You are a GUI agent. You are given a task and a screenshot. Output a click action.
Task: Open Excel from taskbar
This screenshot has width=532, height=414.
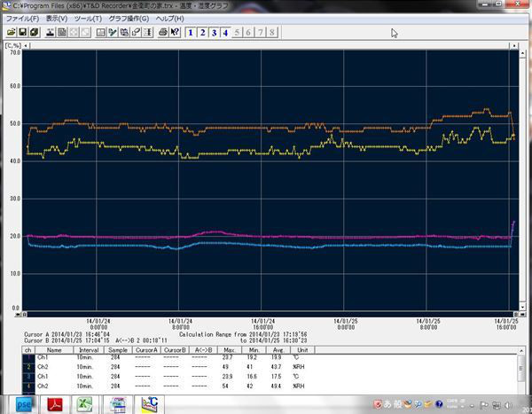(x=84, y=404)
